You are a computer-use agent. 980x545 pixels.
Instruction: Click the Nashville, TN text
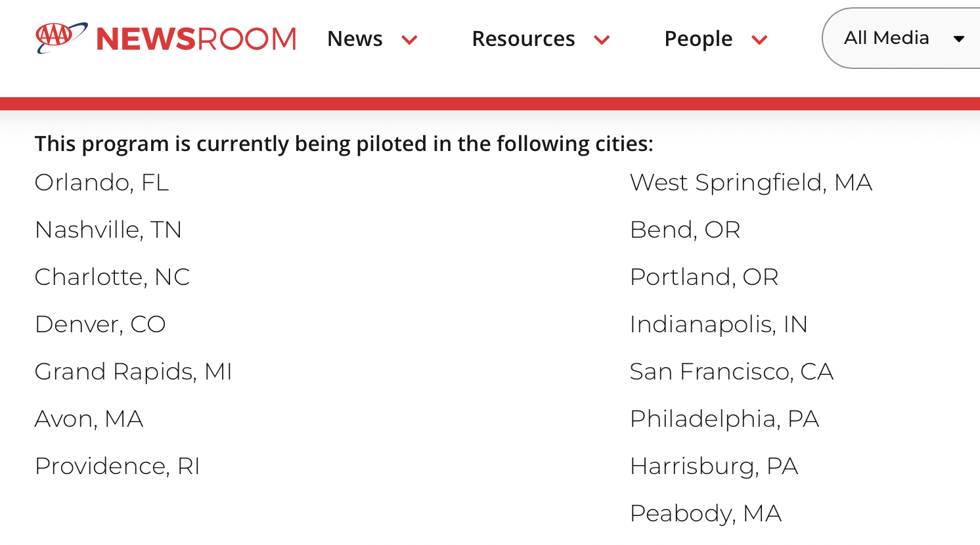(108, 230)
